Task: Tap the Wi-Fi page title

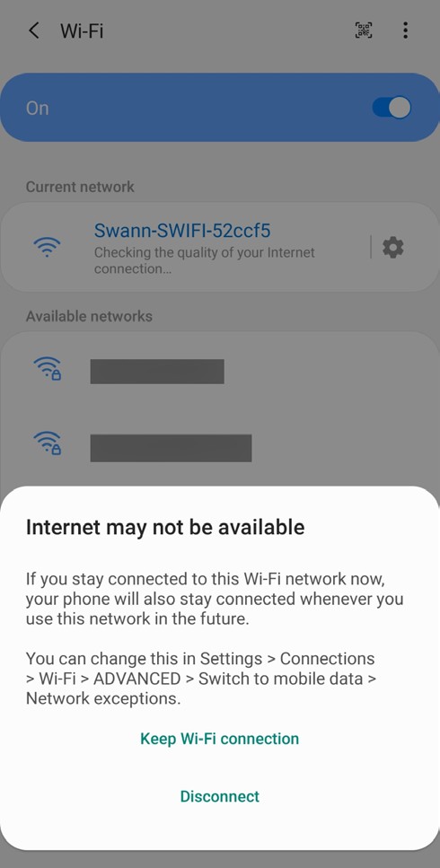Action: click(x=82, y=31)
